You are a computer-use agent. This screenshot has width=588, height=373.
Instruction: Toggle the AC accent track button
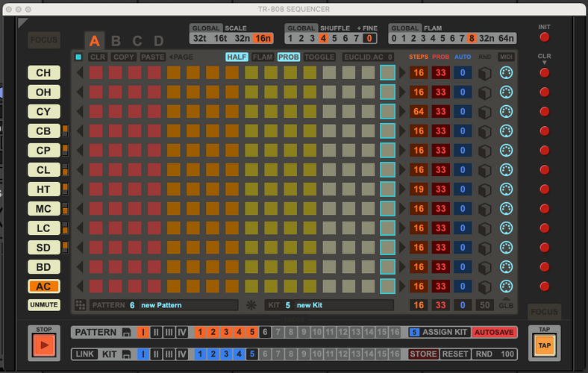click(43, 286)
